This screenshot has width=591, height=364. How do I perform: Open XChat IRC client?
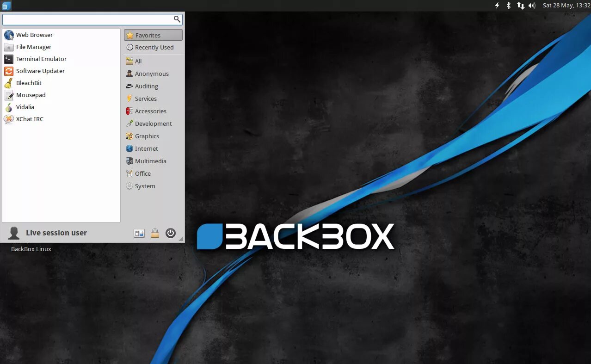click(61, 119)
